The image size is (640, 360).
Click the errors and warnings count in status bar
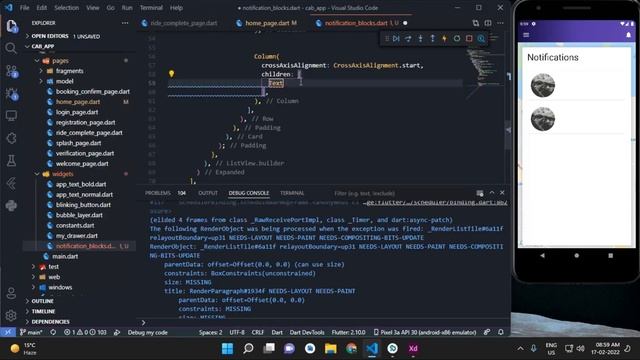85,332
